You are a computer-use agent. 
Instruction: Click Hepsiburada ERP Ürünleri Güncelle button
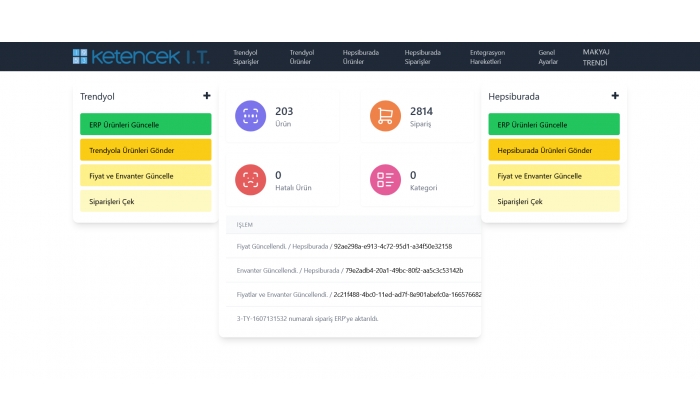tap(554, 124)
